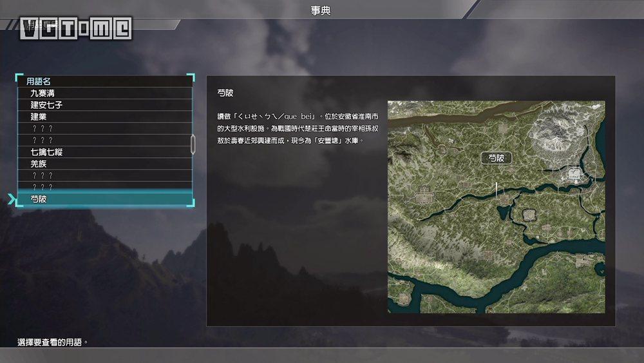Viewport: 644px width, 363px height.
Task: Click the 用語名 list header
Action: click(x=105, y=81)
